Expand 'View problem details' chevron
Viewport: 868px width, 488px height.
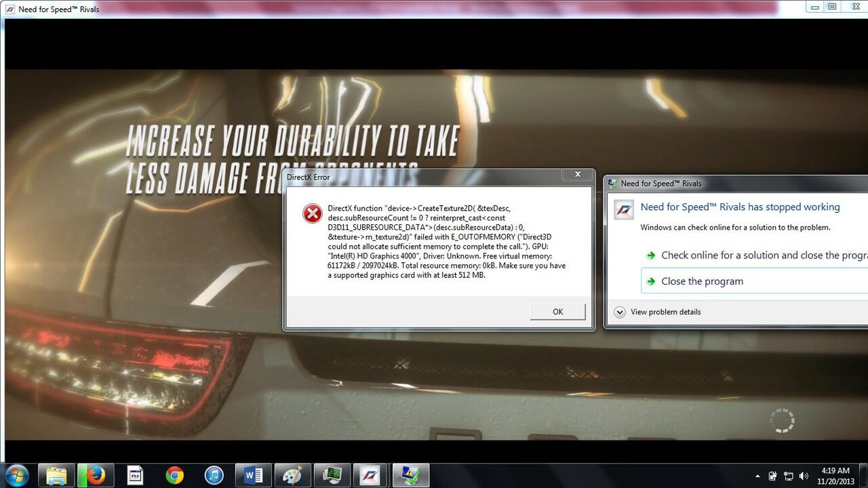coord(619,312)
